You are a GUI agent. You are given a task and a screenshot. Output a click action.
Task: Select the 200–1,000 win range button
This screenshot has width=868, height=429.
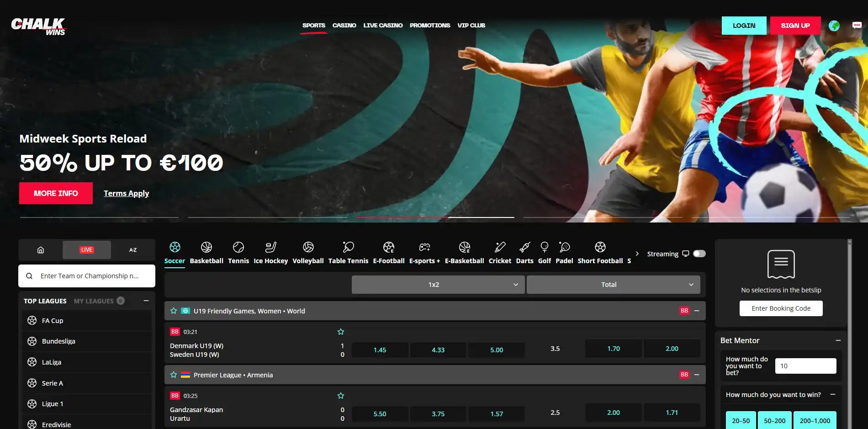[815, 421]
